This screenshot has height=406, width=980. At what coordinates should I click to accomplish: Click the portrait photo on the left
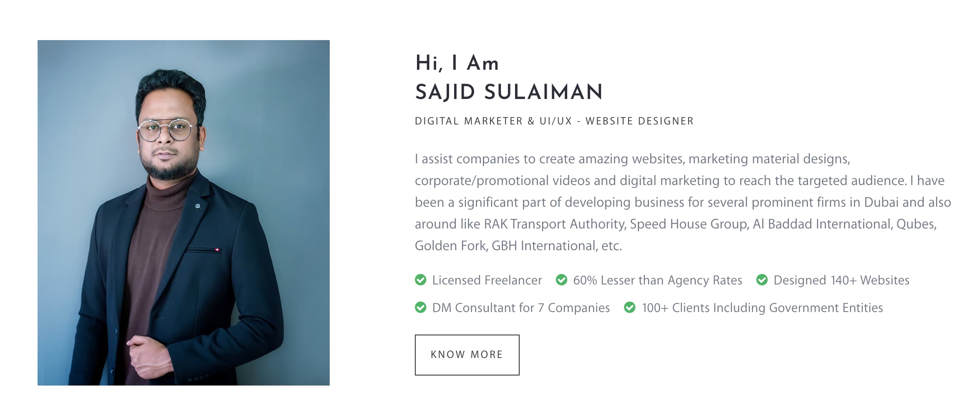(x=184, y=213)
